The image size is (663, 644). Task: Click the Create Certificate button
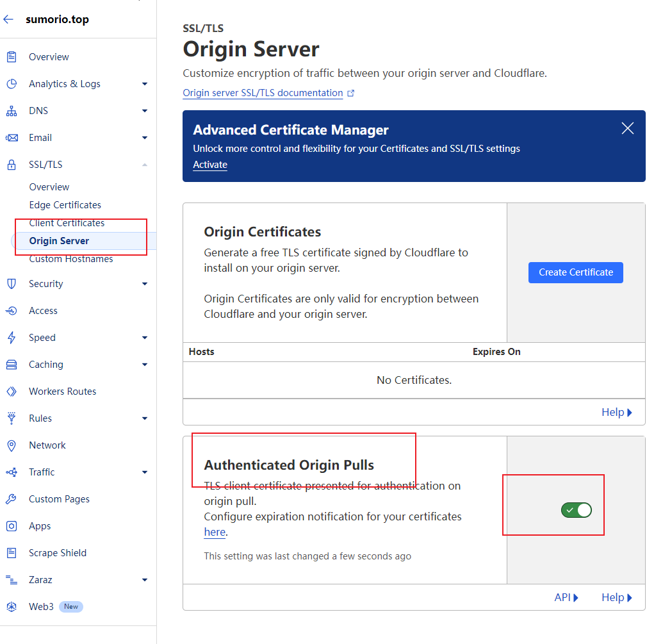point(575,272)
